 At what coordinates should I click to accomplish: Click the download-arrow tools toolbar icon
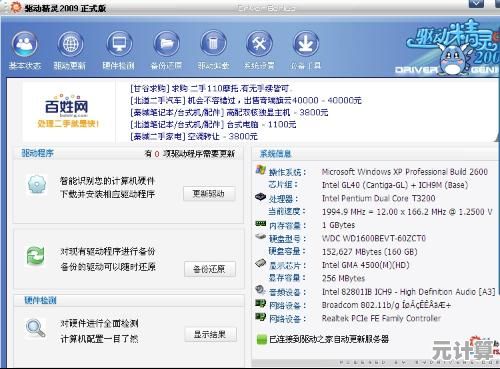coord(306,44)
